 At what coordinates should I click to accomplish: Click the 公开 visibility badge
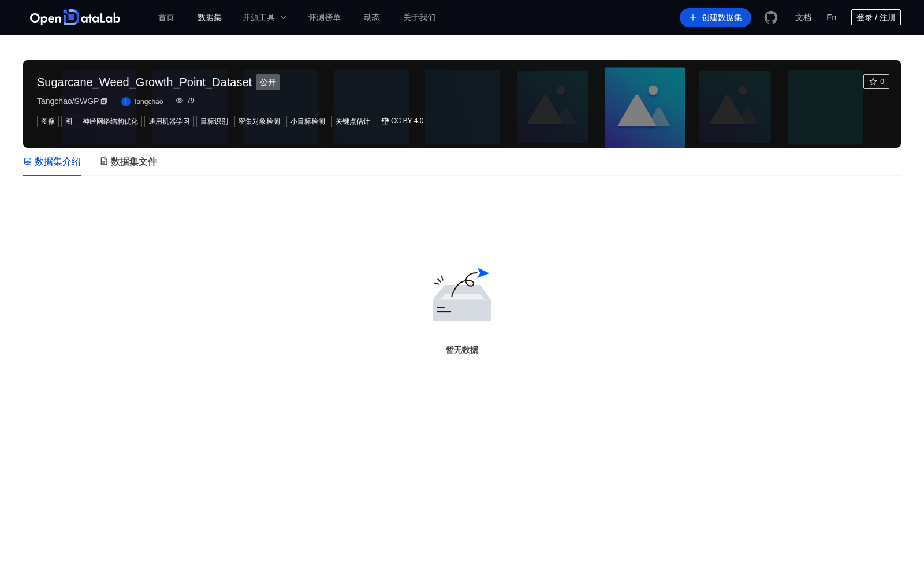click(268, 82)
